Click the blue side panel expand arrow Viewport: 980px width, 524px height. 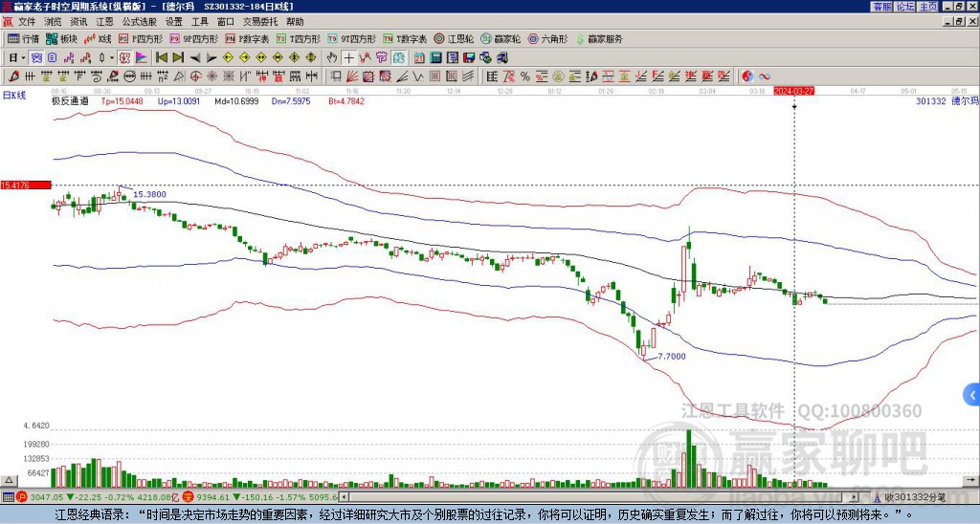tap(972, 395)
